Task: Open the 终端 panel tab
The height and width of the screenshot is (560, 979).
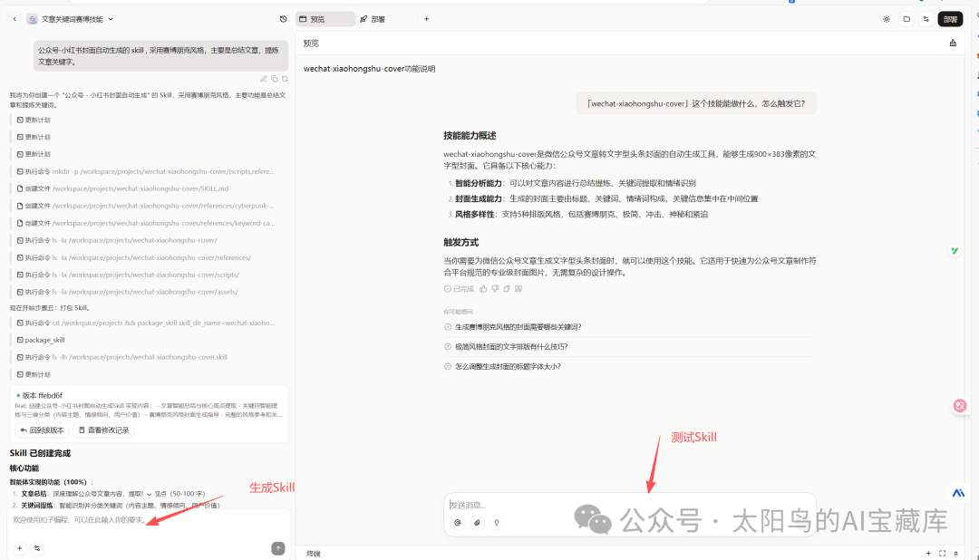Action: coord(314,554)
